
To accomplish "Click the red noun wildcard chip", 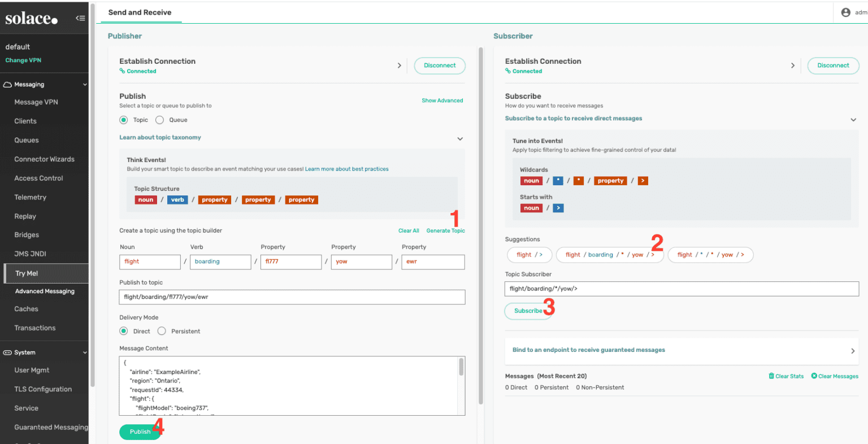I will [531, 180].
